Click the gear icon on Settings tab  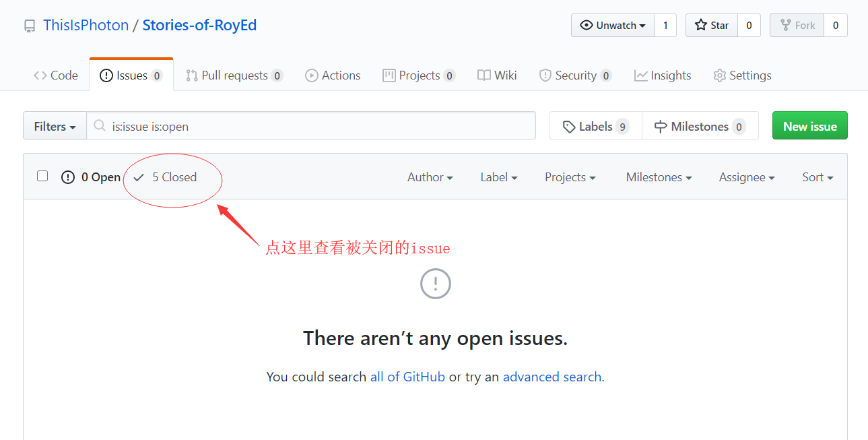pyautogui.click(x=720, y=75)
